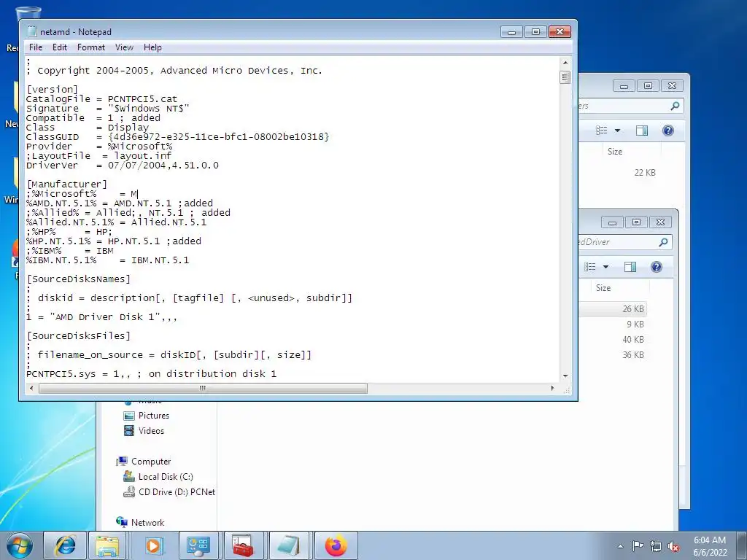Launch Firefox from the taskbar
747x560 pixels.
pos(336,545)
